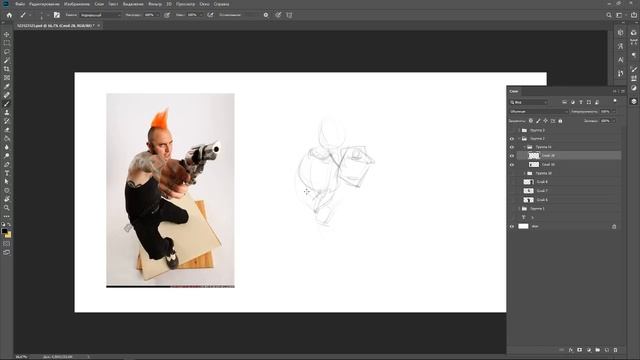Open the Layers panel flyout menu
640x360 pixels.
[623, 91]
